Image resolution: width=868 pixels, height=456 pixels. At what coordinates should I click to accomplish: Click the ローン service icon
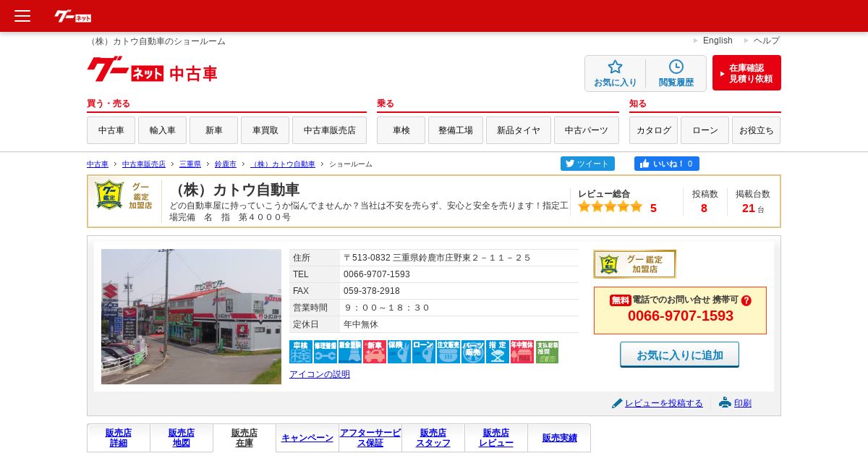click(x=424, y=352)
